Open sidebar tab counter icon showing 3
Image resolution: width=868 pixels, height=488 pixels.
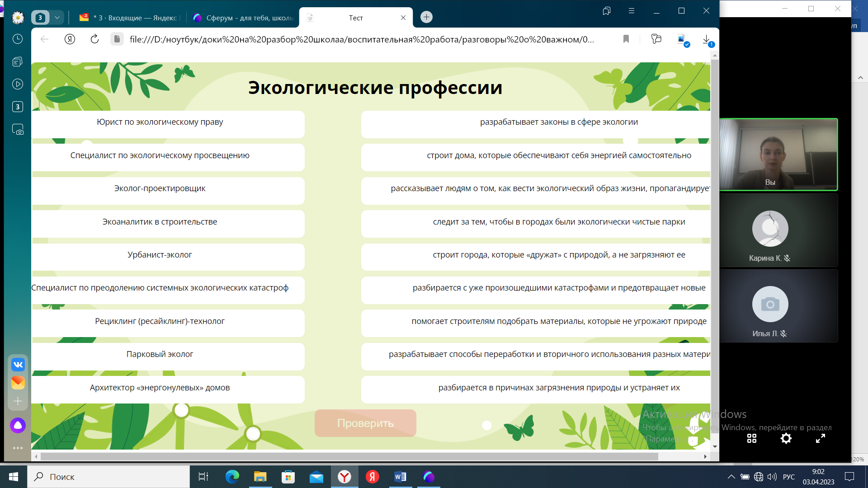click(18, 107)
